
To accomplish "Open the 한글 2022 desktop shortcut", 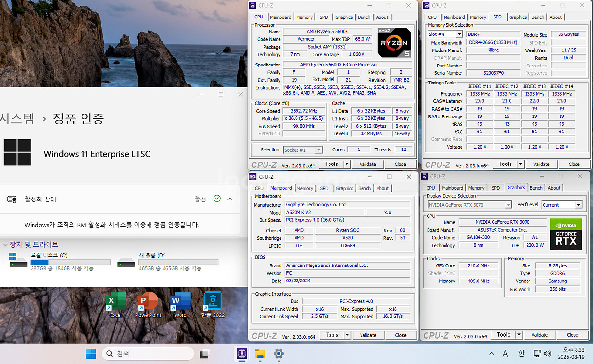I will click(x=213, y=305).
